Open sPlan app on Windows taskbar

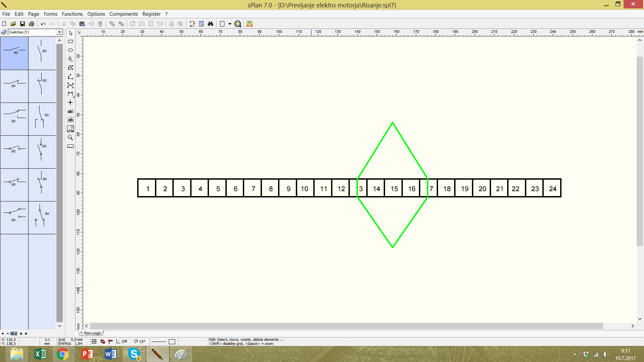pyautogui.click(x=157, y=354)
